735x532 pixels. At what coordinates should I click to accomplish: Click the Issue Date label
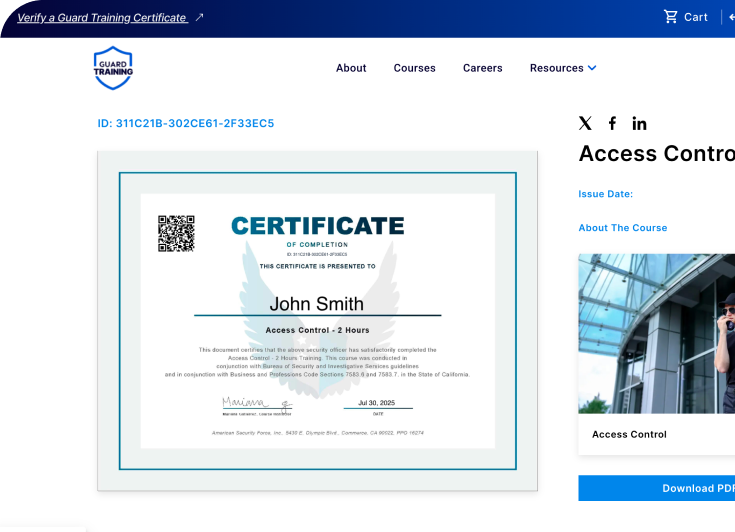click(606, 194)
